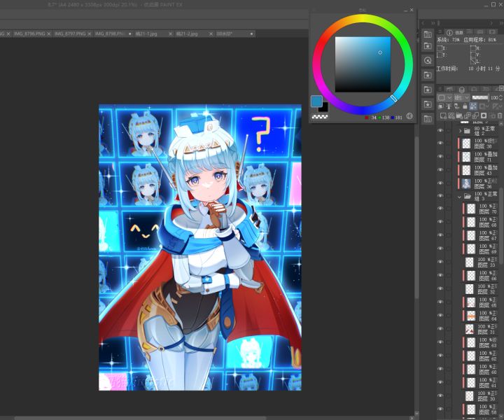Select the transparent color checkered swatch
504x420 pixels.
(320, 117)
